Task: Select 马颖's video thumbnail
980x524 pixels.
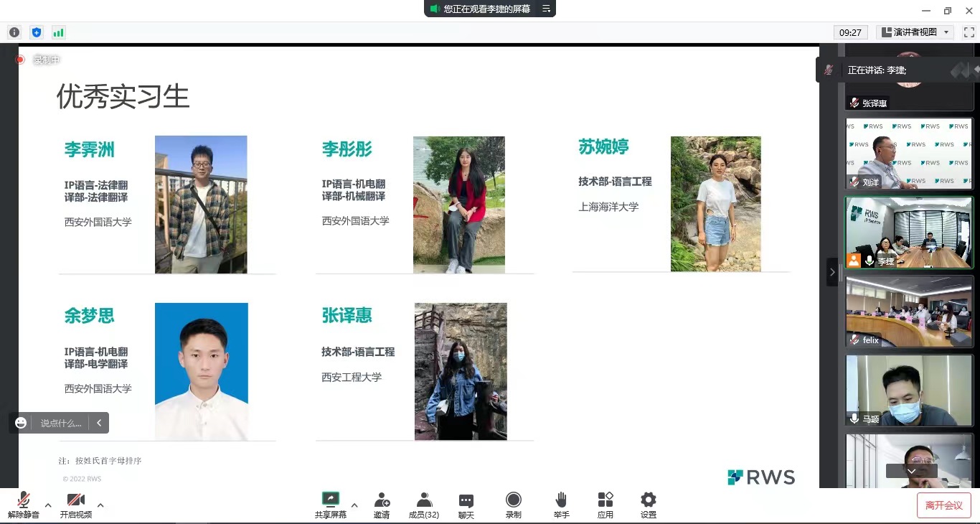Action: pos(909,390)
